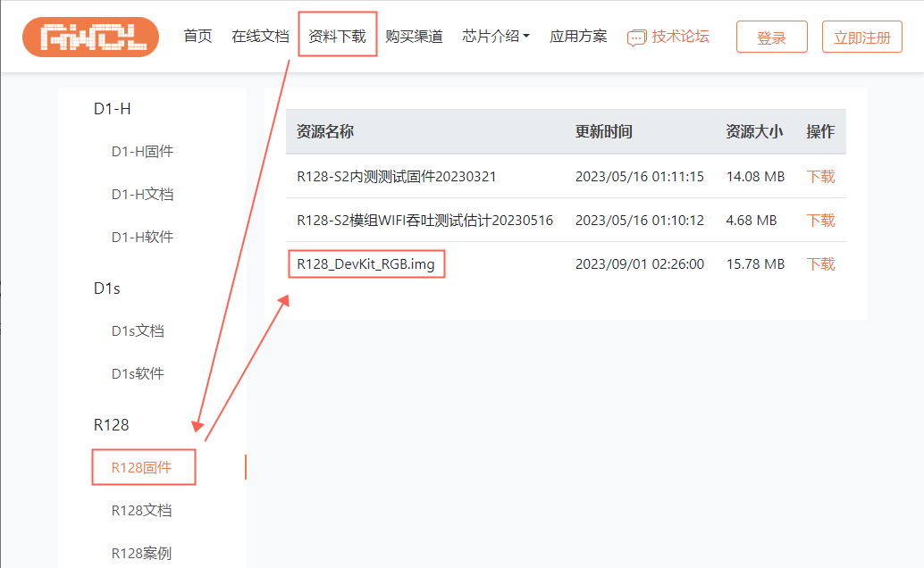Open D1-H文档 in the sidebar

coord(142,195)
